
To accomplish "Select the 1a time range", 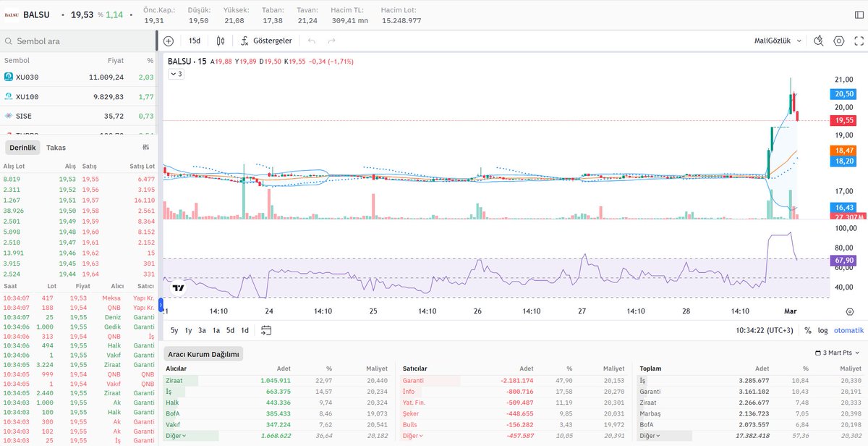I will click(216, 330).
